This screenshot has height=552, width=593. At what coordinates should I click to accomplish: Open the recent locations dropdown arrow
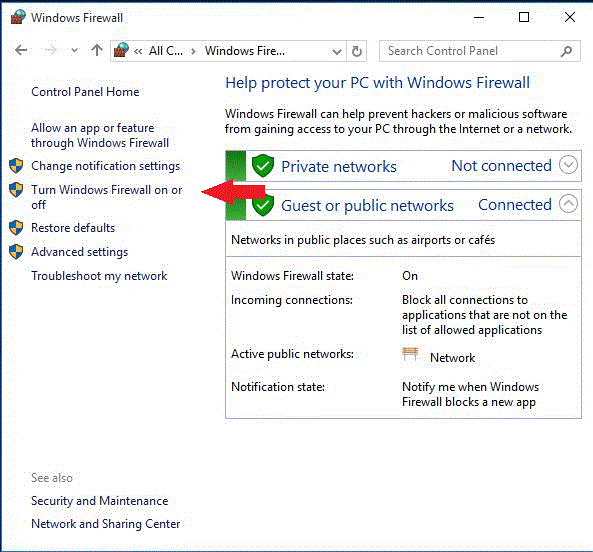75,50
